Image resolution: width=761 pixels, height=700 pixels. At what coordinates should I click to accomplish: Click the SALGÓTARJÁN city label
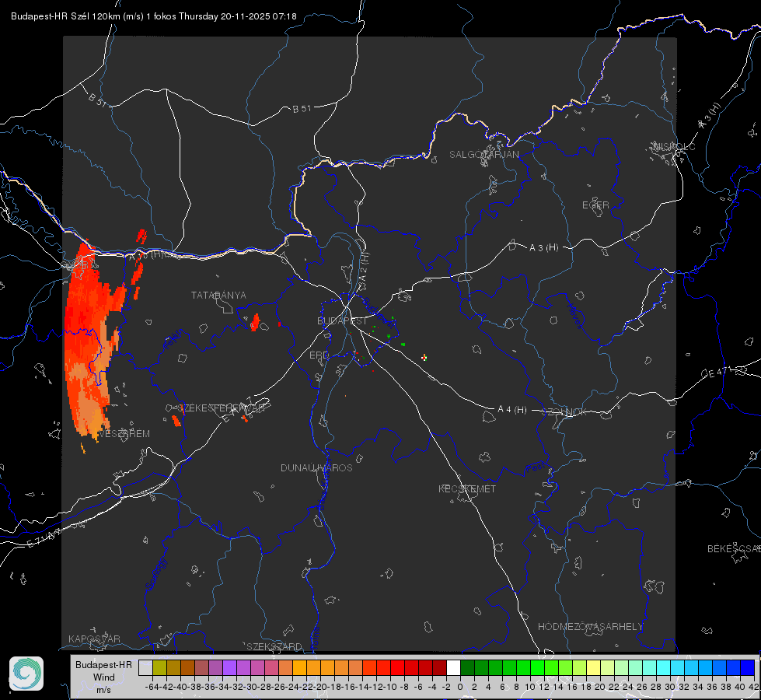pos(483,155)
